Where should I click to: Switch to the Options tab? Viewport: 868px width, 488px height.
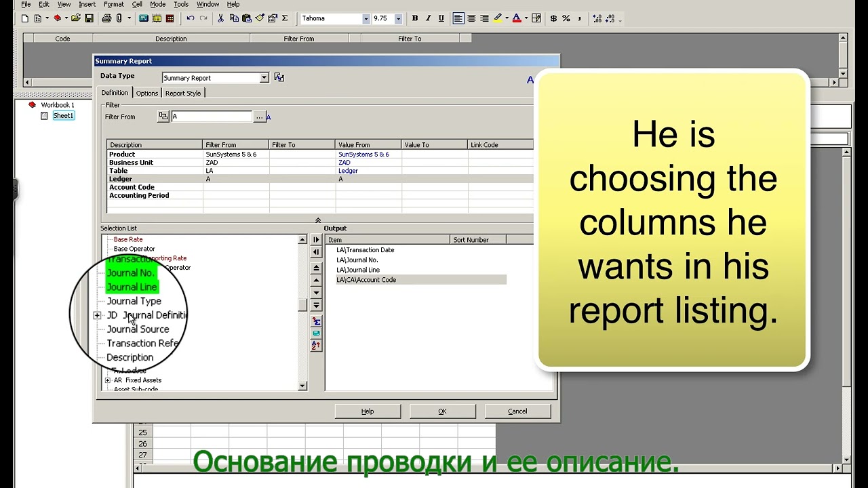pos(147,94)
